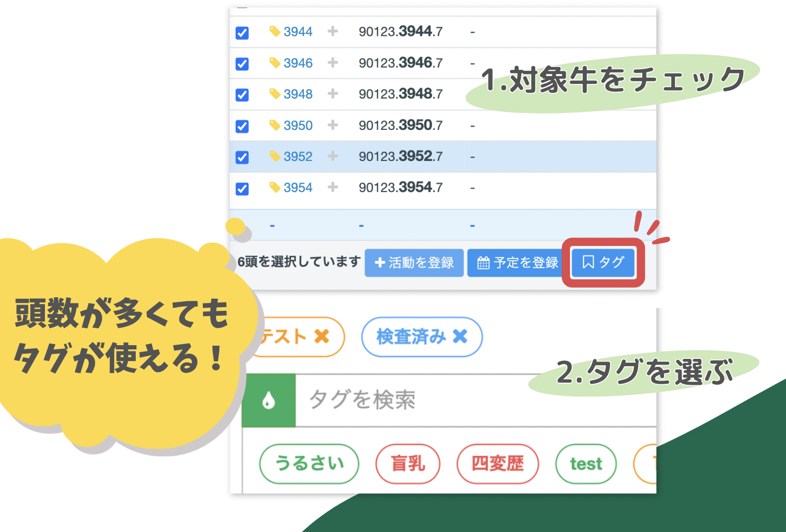Uncheck the checkbox for cow 3944

click(242, 33)
